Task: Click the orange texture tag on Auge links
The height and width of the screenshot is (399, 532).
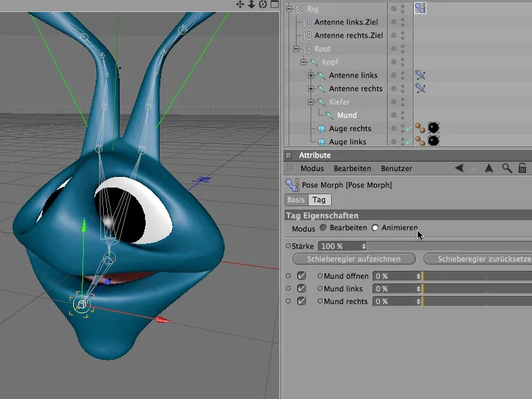Action: click(x=420, y=141)
